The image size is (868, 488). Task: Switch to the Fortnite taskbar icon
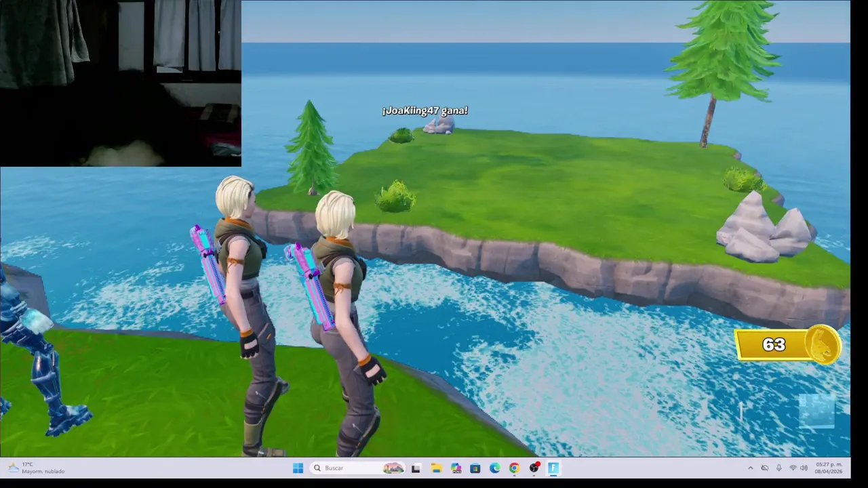point(553,468)
